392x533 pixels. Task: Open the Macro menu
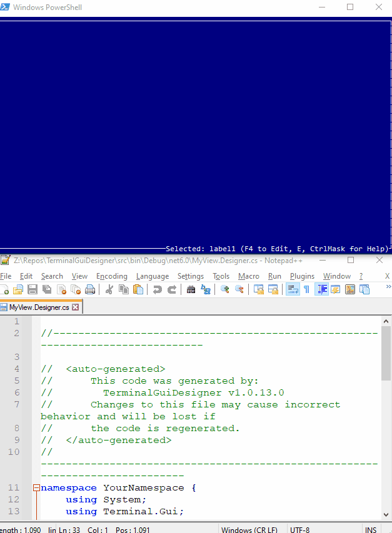(x=249, y=276)
